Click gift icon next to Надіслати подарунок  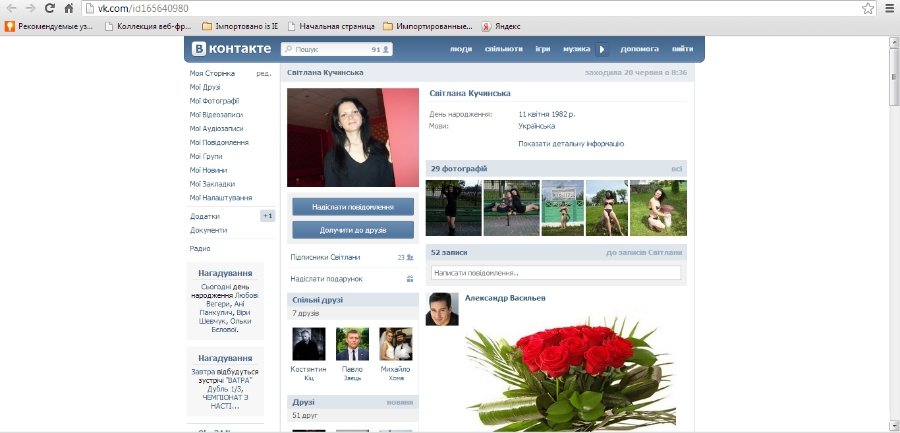(x=410, y=279)
